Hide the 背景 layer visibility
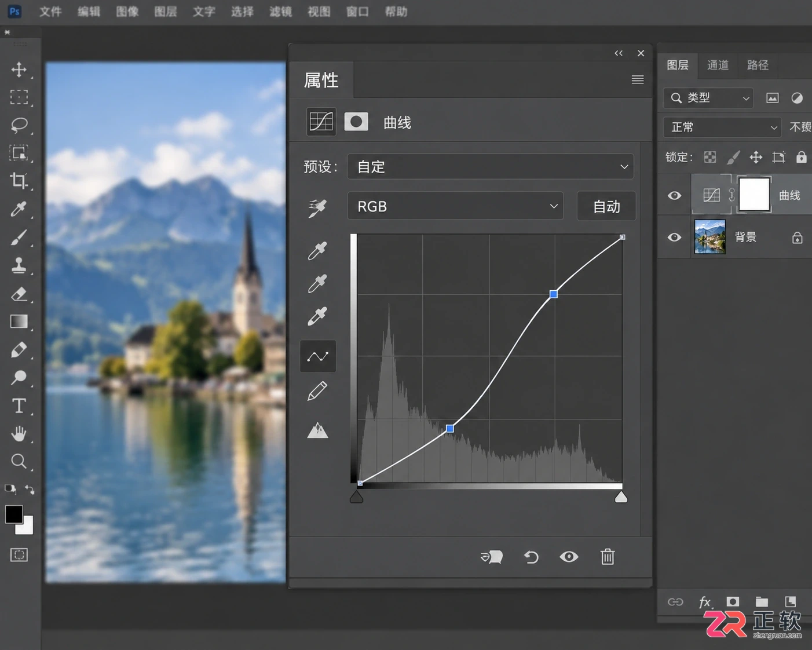Image resolution: width=812 pixels, height=650 pixels. (x=675, y=237)
